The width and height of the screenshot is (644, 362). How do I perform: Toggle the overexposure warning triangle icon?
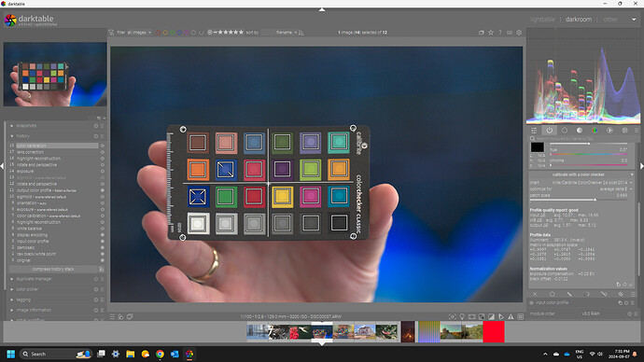511,317
